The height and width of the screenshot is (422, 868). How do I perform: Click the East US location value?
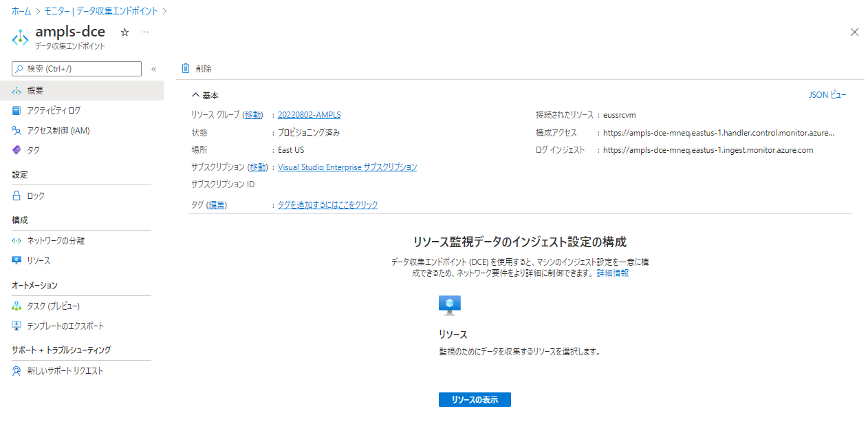coord(291,150)
